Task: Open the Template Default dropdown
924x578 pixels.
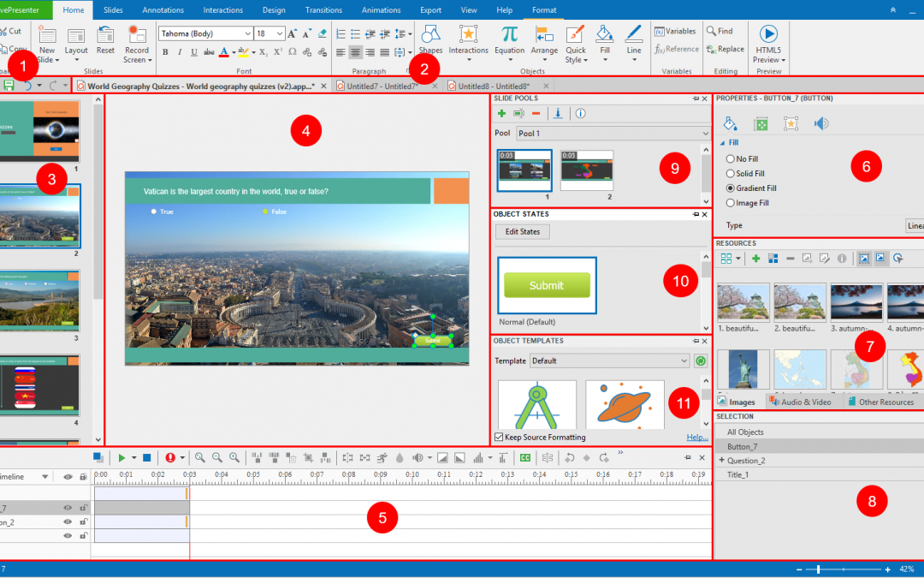Action: point(609,361)
